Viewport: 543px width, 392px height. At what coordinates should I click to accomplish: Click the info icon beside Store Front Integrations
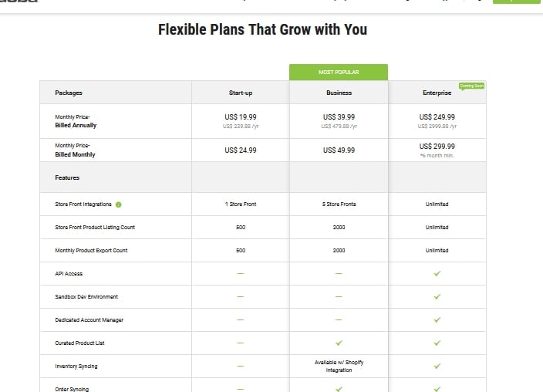(119, 204)
